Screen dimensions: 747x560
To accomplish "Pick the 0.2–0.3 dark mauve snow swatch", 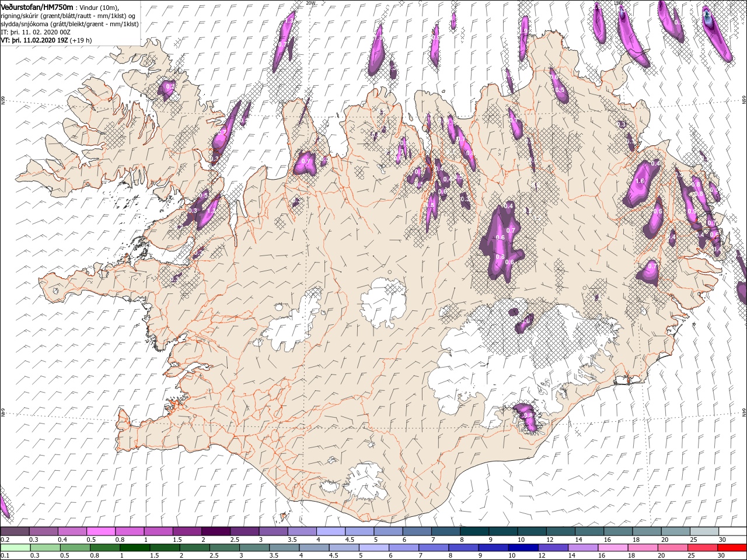I will point(15,531).
